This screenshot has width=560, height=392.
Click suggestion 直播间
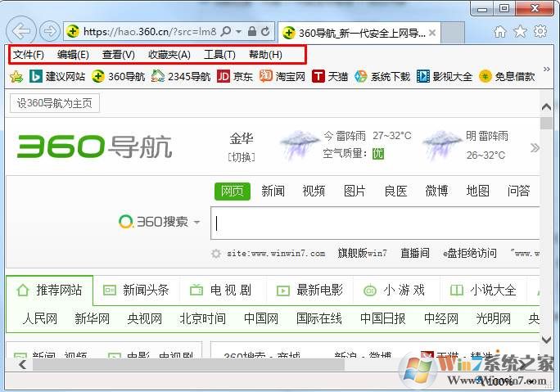coord(414,254)
